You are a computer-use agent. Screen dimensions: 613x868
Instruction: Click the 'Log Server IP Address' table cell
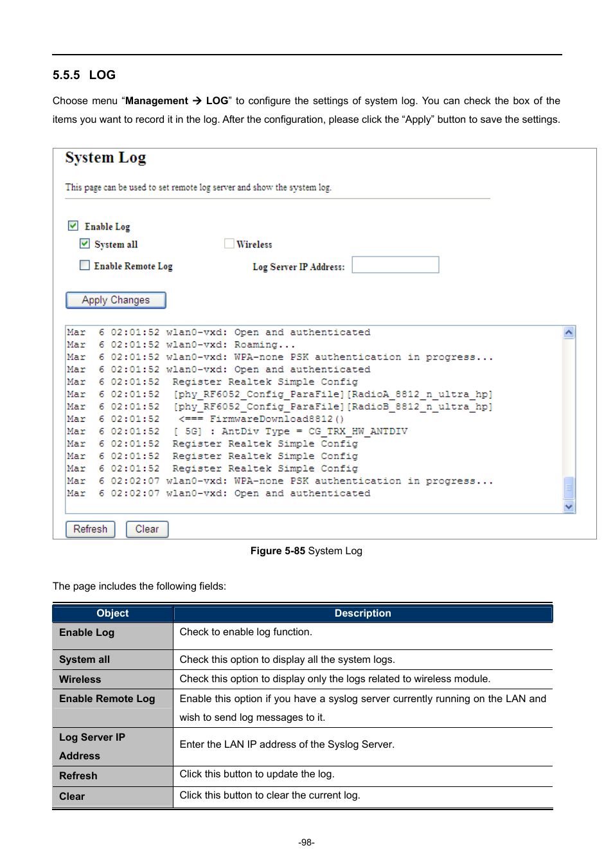(x=112, y=746)
